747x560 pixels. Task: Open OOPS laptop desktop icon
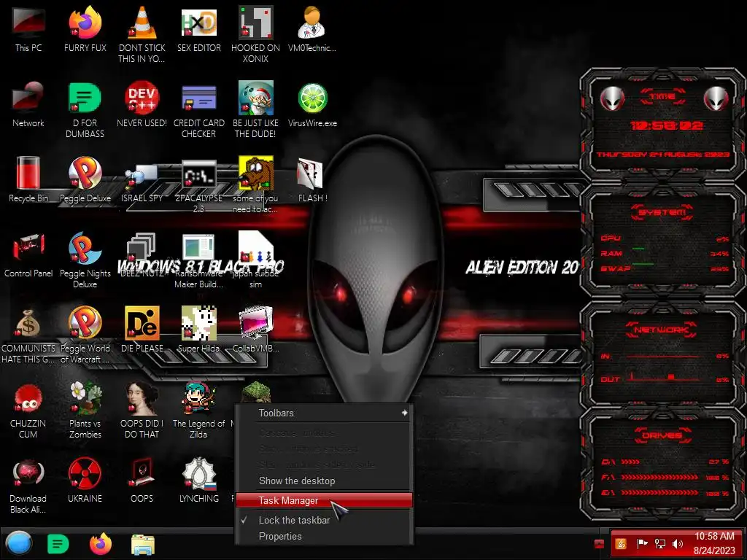(142, 472)
